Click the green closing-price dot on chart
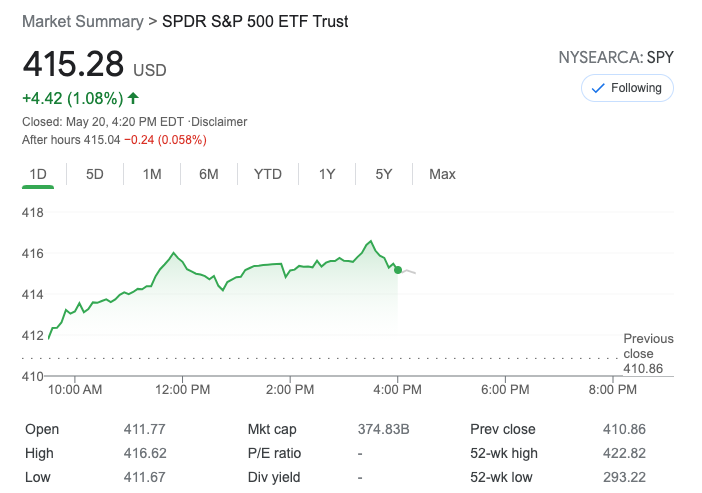Screen dimensions: 702x493 click(x=398, y=270)
